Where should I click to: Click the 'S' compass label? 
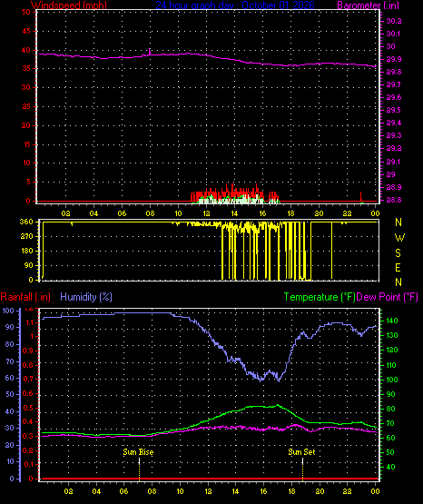(398, 253)
